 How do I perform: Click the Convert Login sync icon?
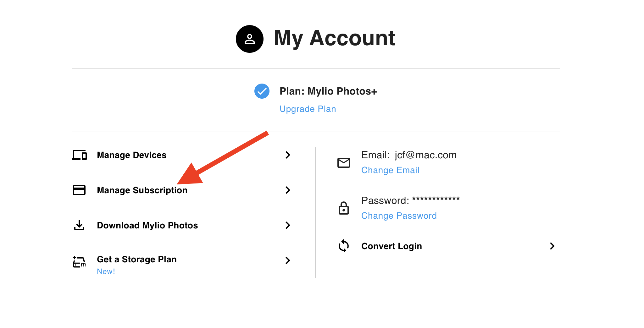pyautogui.click(x=343, y=246)
